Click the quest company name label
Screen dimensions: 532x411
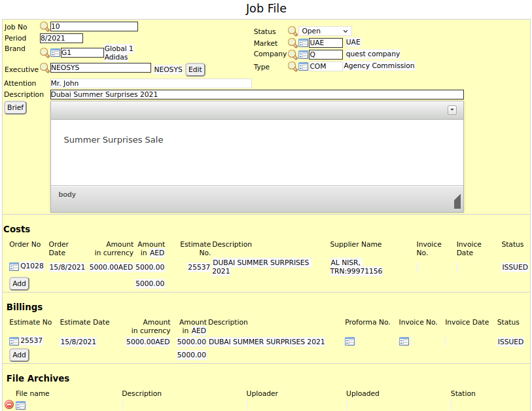pyautogui.click(x=373, y=54)
